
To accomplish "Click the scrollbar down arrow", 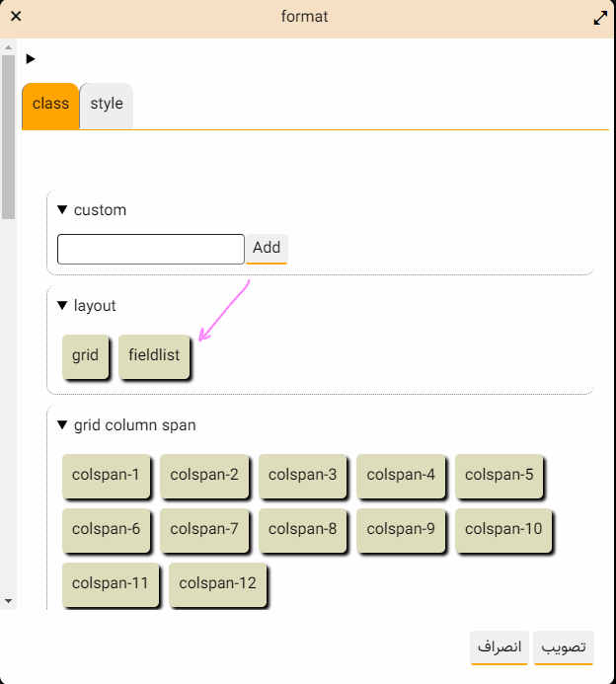I will (8, 601).
